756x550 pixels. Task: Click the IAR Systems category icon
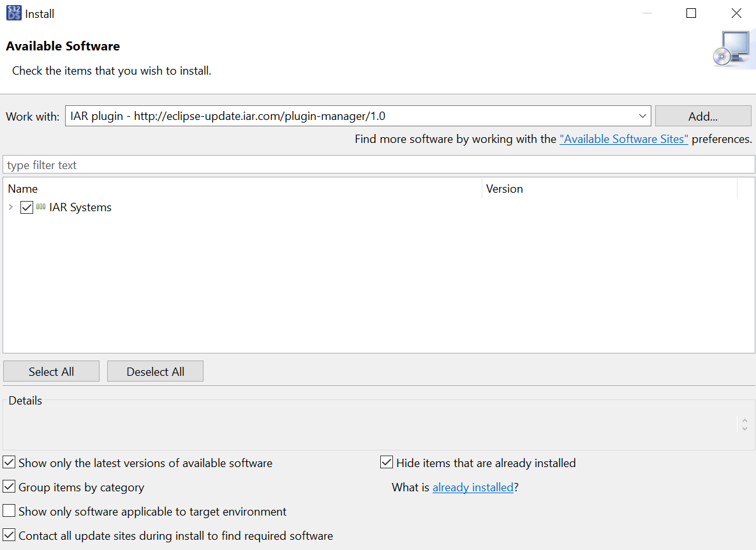(41, 207)
